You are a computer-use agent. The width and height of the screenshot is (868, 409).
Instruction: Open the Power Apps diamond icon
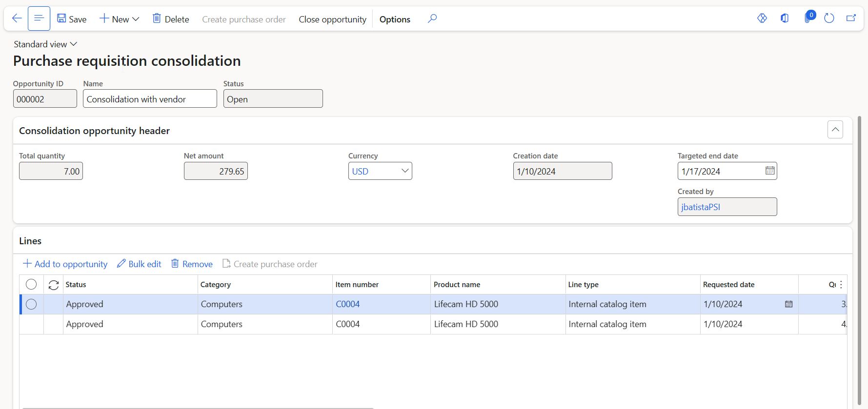point(762,19)
